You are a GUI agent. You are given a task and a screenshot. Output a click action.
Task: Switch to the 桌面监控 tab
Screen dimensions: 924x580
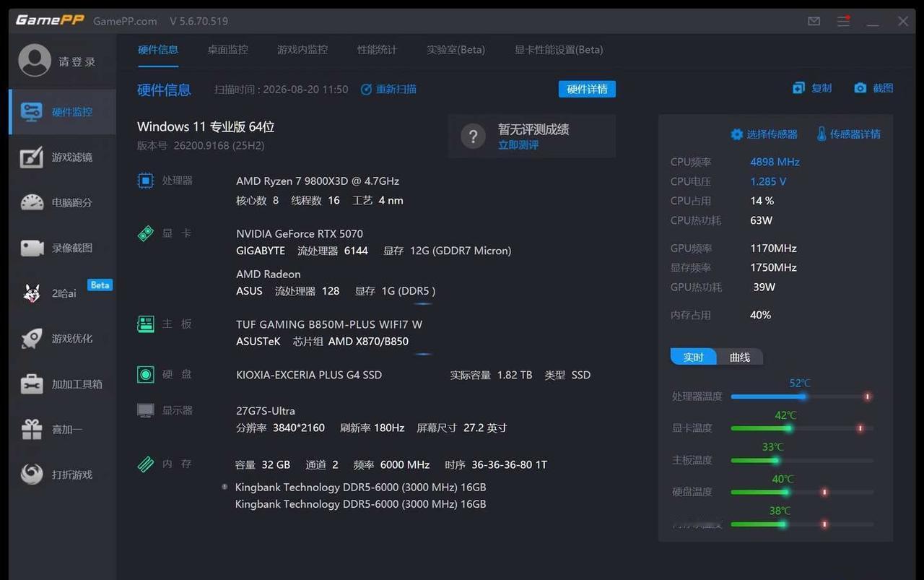click(227, 50)
